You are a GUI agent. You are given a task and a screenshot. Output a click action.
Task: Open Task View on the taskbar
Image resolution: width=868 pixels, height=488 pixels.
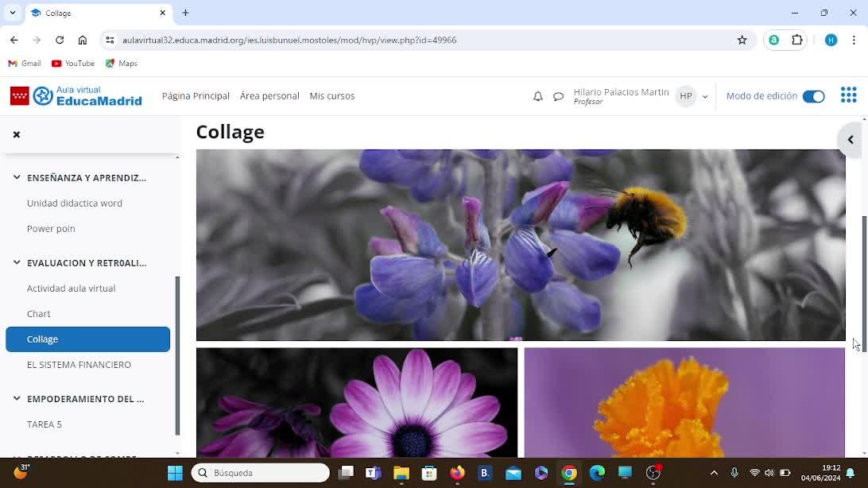[x=346, y=473]
